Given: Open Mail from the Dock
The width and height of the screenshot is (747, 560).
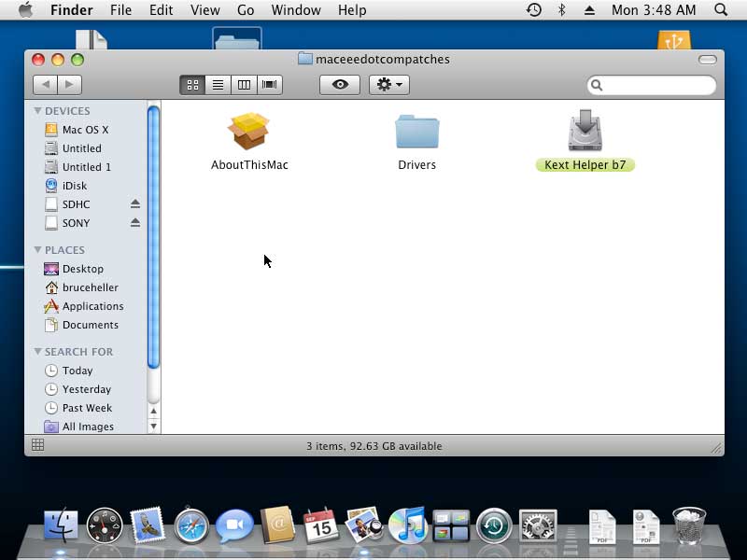Looking at the screenshot, I should point(148,525).
